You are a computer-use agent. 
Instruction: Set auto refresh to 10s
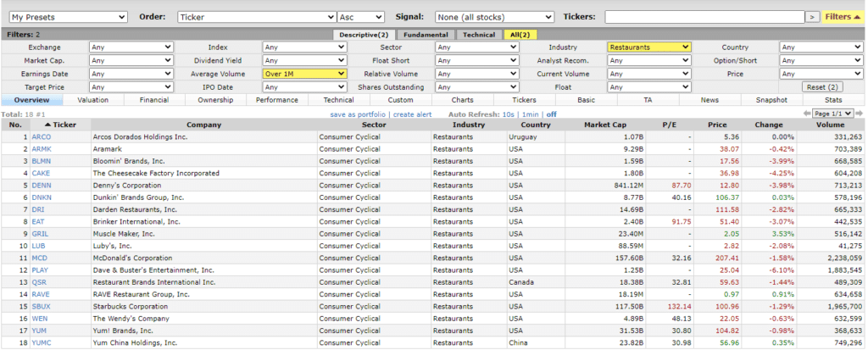(509, 114)
